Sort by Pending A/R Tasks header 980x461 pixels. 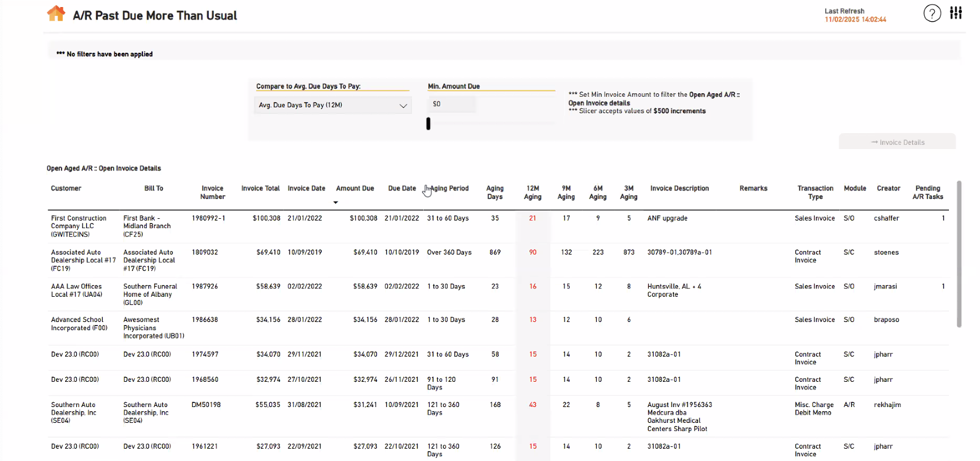click(x=928, y=192)
